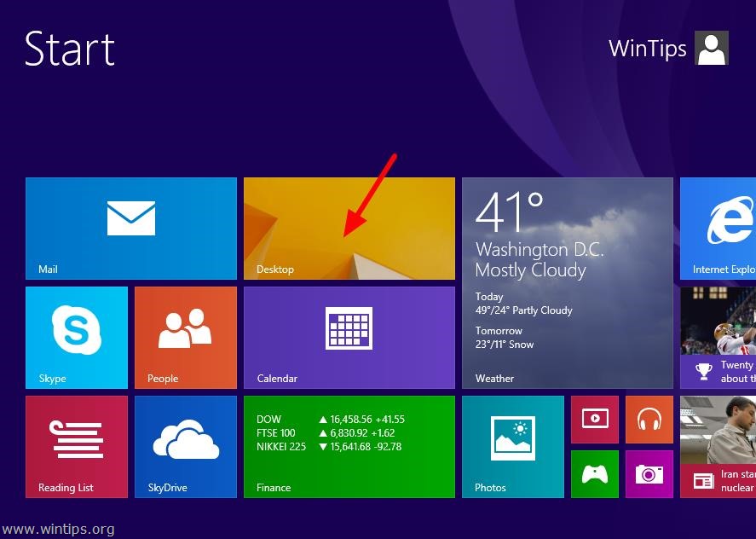Open the Calendar tile
The height and width of the screenshot is (539, 756).
click(x=349, y=337)
